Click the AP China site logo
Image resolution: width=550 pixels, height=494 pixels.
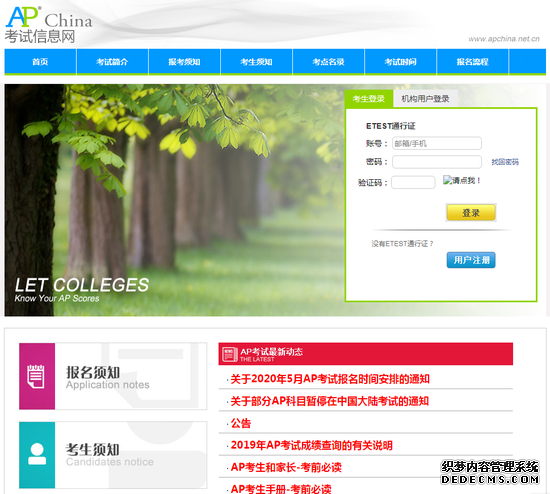tap(48, 25)
